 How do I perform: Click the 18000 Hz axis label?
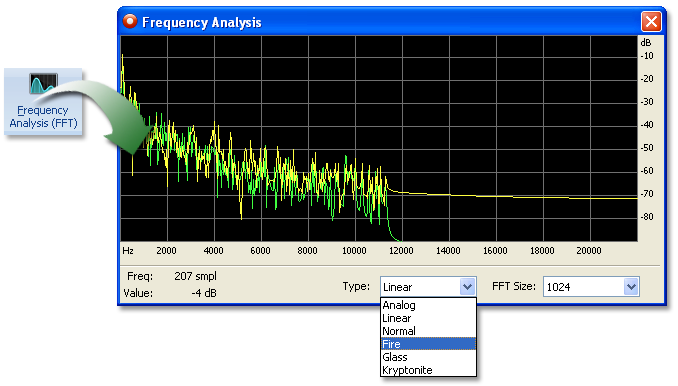(542, 251)
